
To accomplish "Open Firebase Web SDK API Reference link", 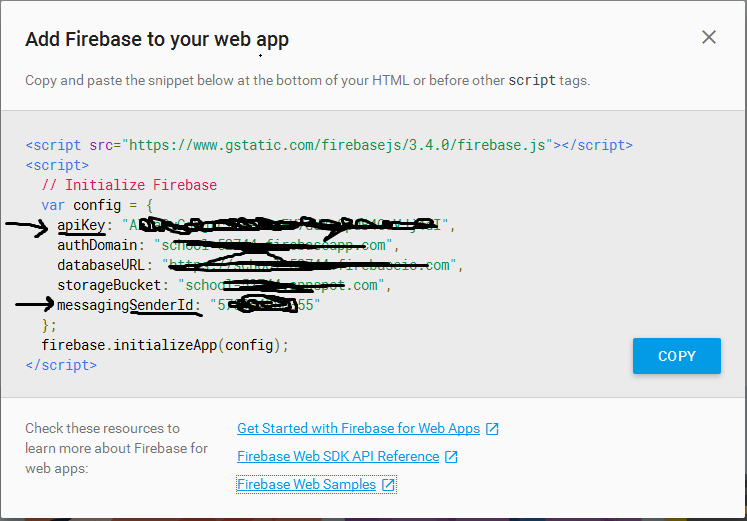I will point(338,456).
